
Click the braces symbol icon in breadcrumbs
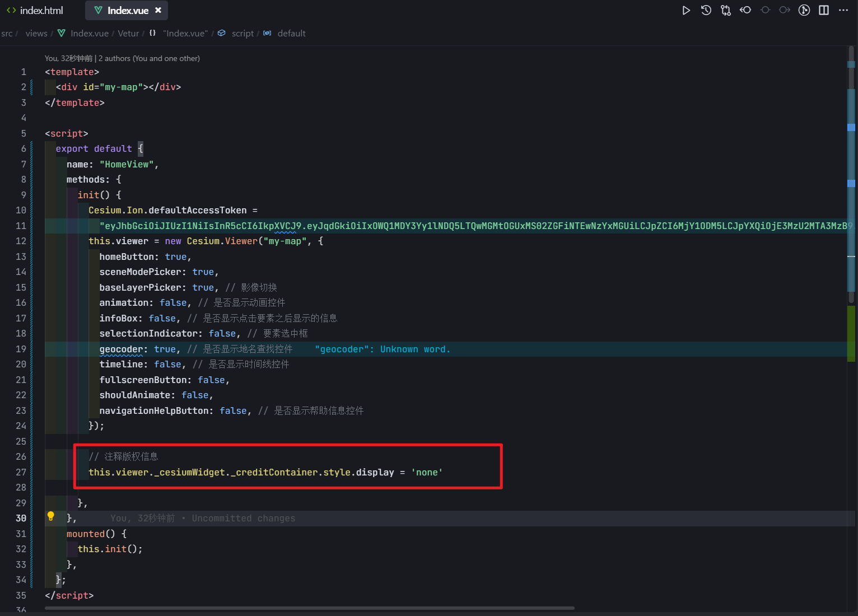[x=153, y=33]
